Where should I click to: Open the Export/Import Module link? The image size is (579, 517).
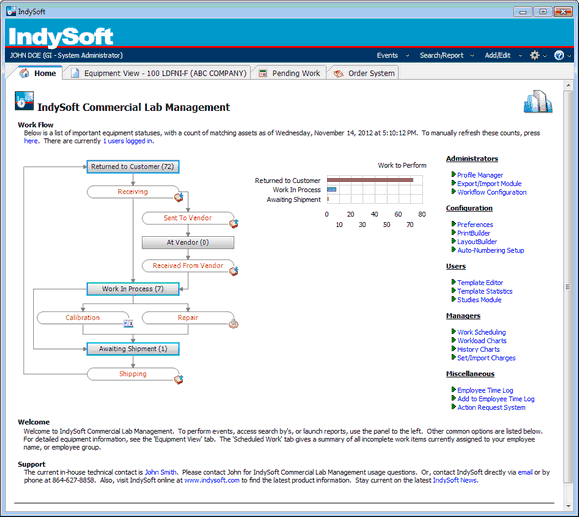pos(489,184)
